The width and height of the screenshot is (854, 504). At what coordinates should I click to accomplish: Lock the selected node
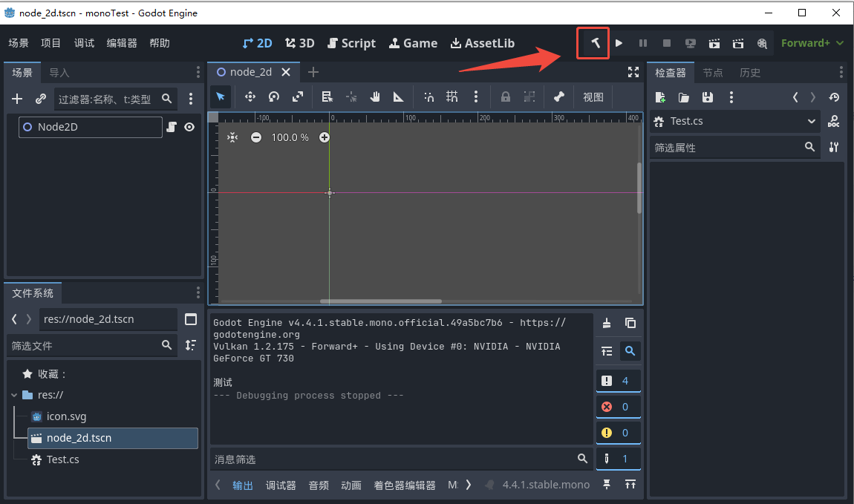(506, 97)
